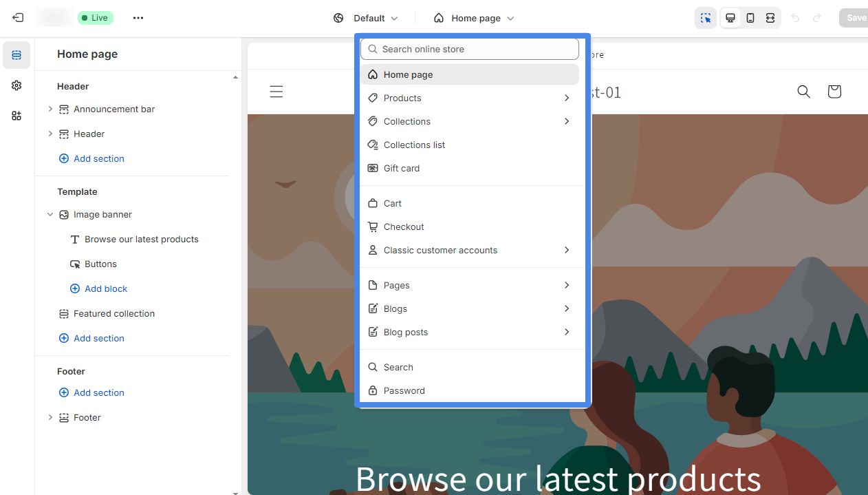Screen dimensions: 868x495
Task: Select Checkout from the page list
Action: [x=404, y=227]
